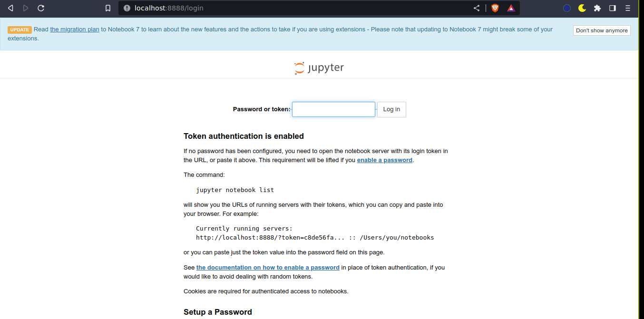
Task: Reload the Jupyter login page
Action: click(x=41, y=8)
